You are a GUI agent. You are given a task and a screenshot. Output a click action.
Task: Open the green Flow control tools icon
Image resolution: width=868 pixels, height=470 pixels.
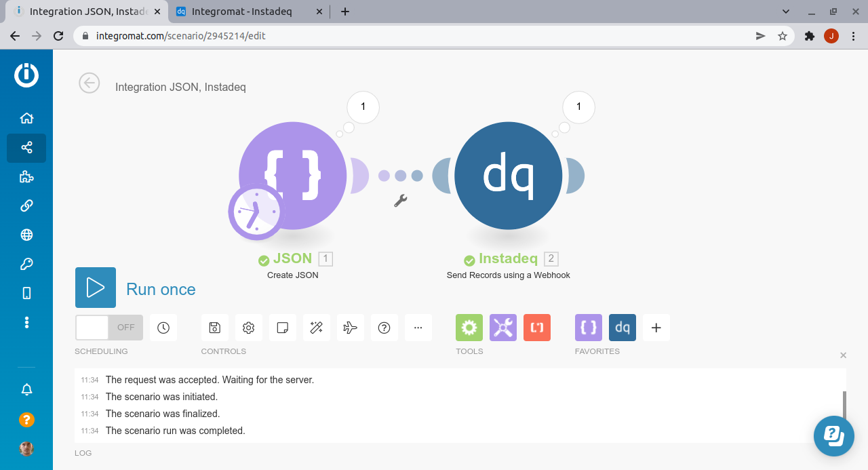click(x=469, y=328)
